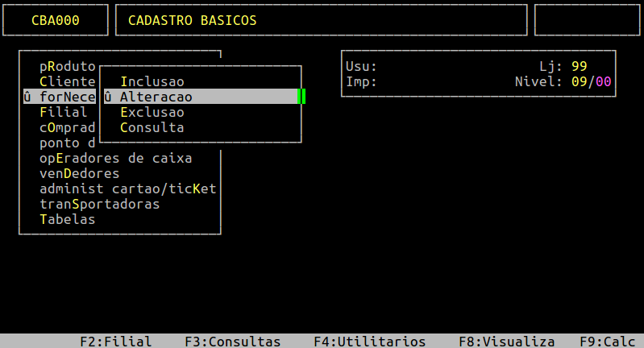Choose Alteracao in the submenu
The width and height of the screenshot is (644, 348).
(156, 97)
